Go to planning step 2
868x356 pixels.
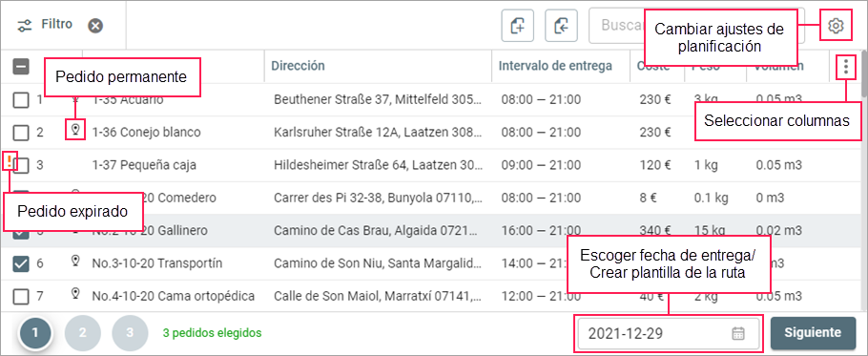pyautogui.click(x=82, y=333)
